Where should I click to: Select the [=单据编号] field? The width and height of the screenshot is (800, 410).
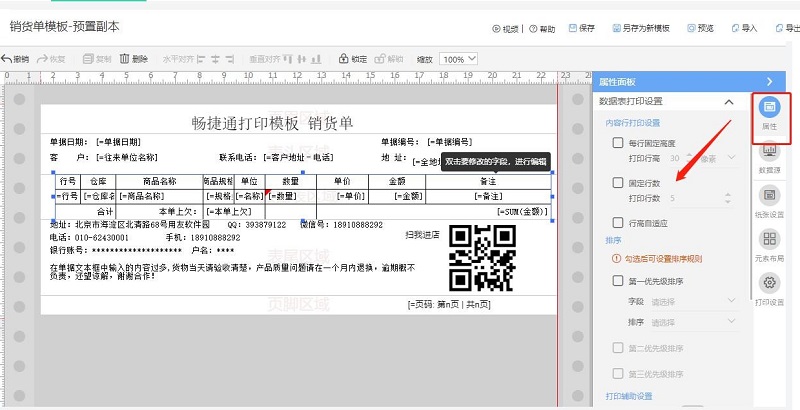click(450, 142)
